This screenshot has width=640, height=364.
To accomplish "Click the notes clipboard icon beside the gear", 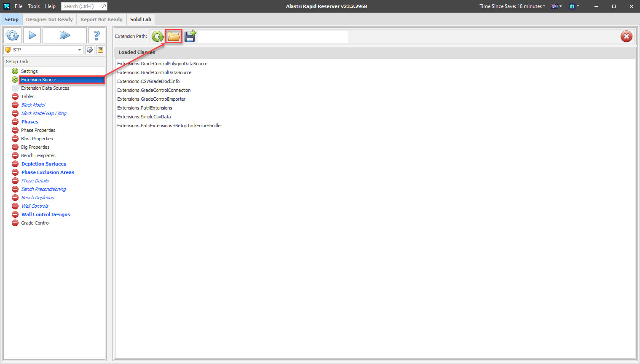I will (101, 50).
